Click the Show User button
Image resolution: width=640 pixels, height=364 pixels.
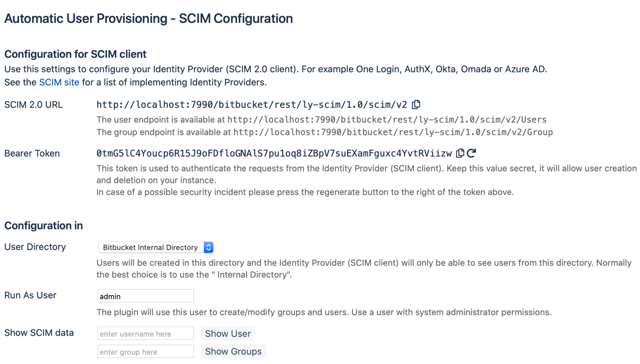[228, 333]
